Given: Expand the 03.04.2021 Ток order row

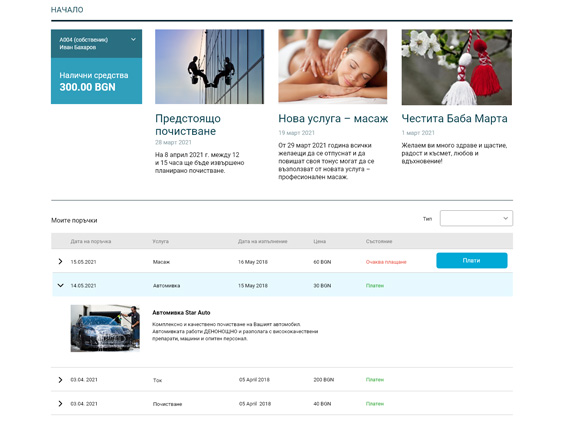Looking at the screenshot, I should click(x=60, y=380).
